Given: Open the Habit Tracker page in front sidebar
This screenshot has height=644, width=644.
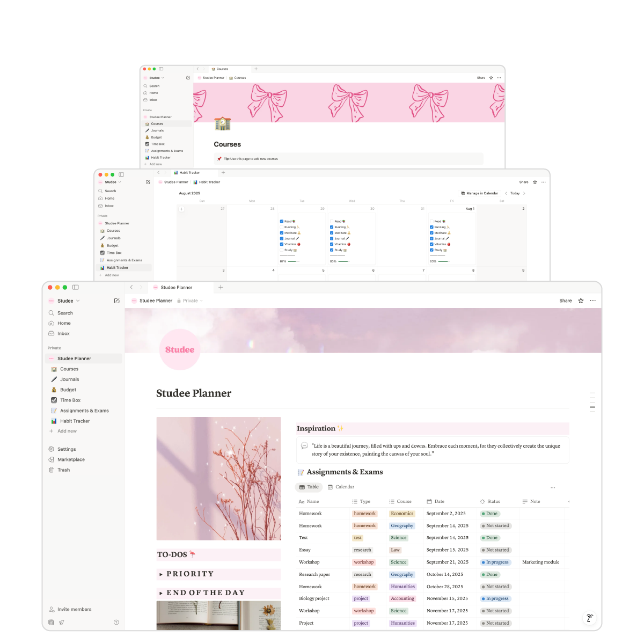Looking at the screenshot, I should coord(75,421).
